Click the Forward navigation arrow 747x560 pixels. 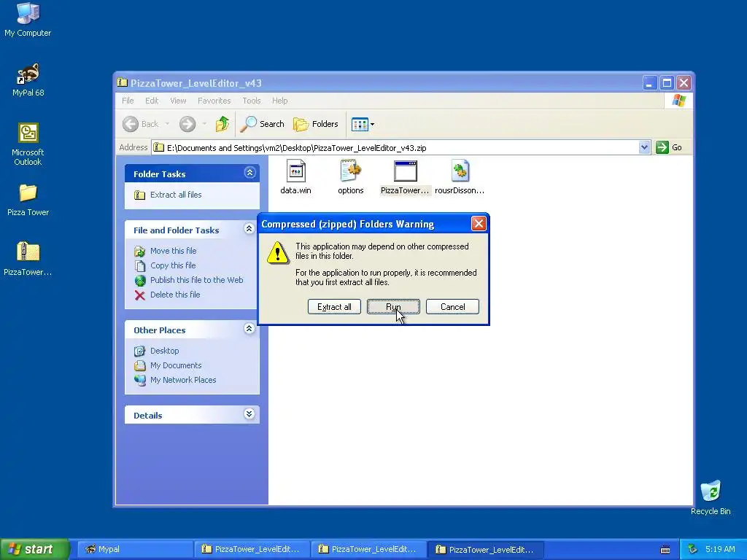187,124
